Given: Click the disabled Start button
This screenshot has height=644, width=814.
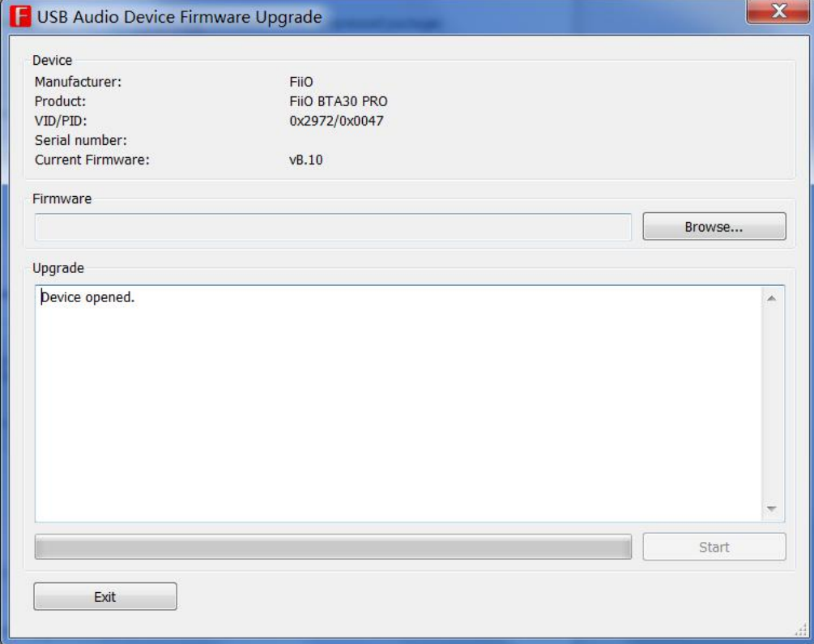Looking at the screenshot, I should (714, 547).
